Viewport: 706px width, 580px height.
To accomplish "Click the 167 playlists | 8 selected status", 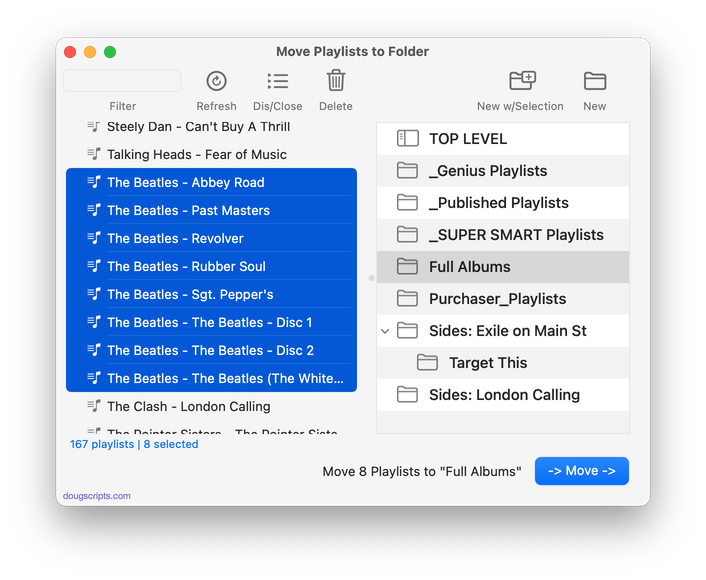I will (134, 444).
